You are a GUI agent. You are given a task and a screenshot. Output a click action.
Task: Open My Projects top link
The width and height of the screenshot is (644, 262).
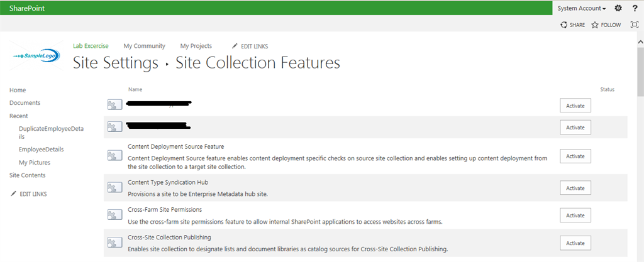(x=196, y=46)
